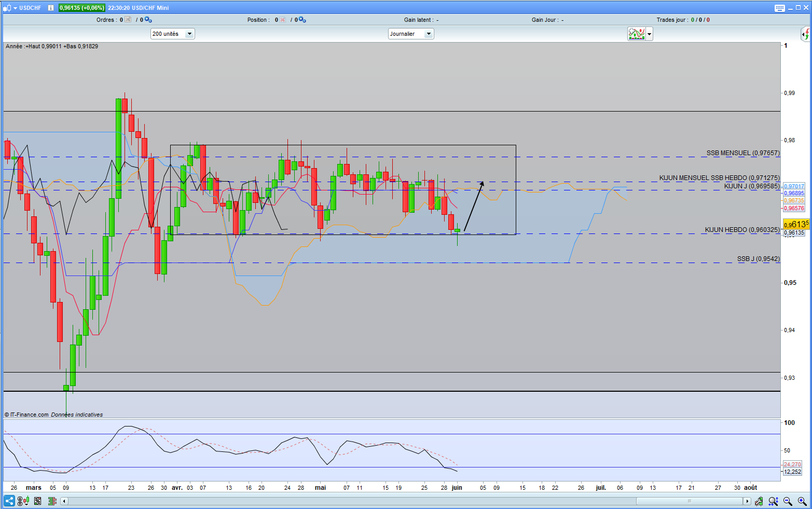
Task: Click the yellow current price tag 0,9613
Action: coord(796,224)
